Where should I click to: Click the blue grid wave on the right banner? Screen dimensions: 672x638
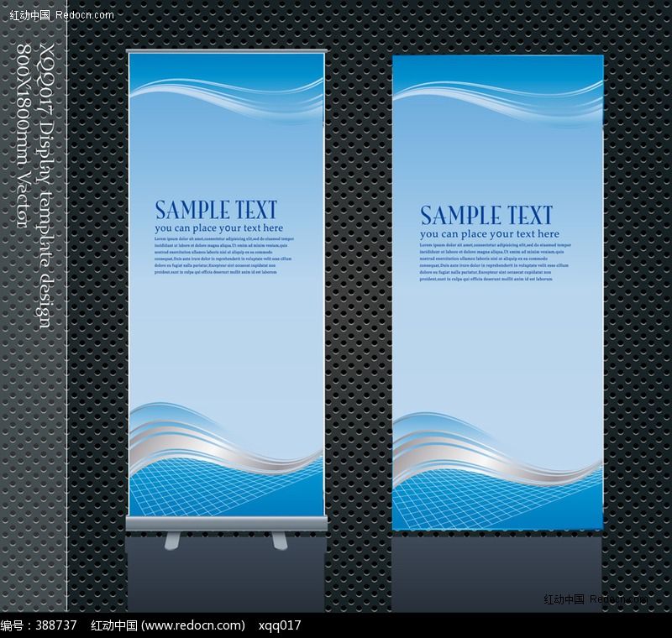click(x=497, y=499)
